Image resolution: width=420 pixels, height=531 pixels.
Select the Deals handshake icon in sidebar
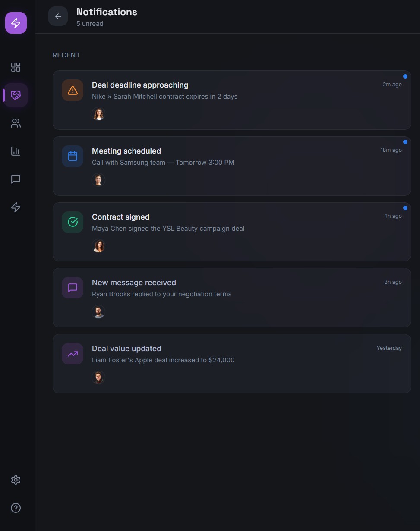(x=16, y=95)
